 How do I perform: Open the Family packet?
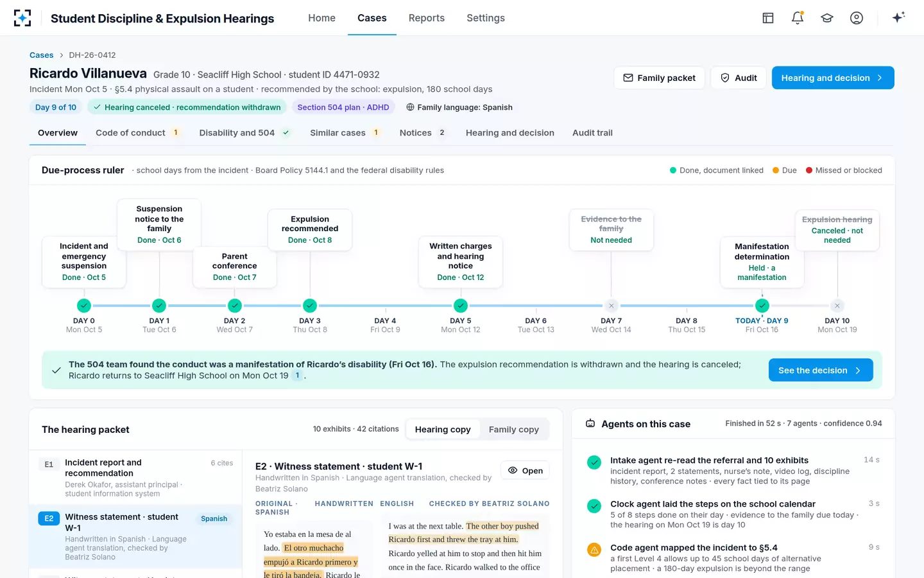(x=659, y=78)
